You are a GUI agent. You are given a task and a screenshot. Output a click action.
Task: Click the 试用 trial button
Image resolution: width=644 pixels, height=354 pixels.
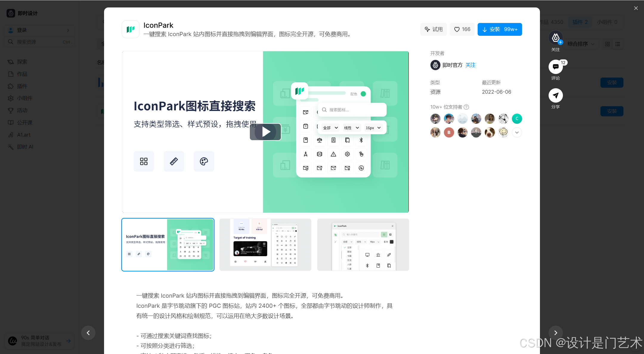coord(434,29)
